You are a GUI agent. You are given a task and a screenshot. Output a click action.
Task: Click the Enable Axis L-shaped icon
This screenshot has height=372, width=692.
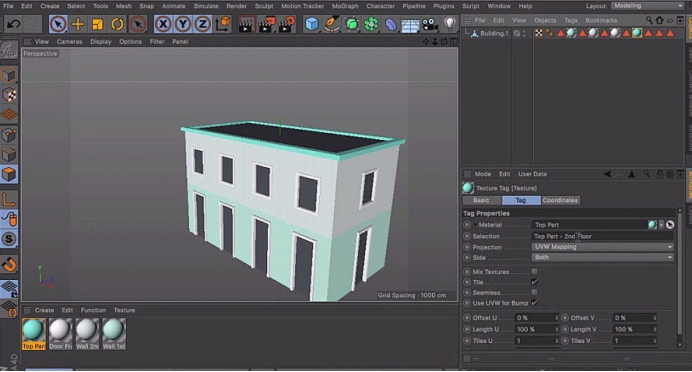[9, 200]
